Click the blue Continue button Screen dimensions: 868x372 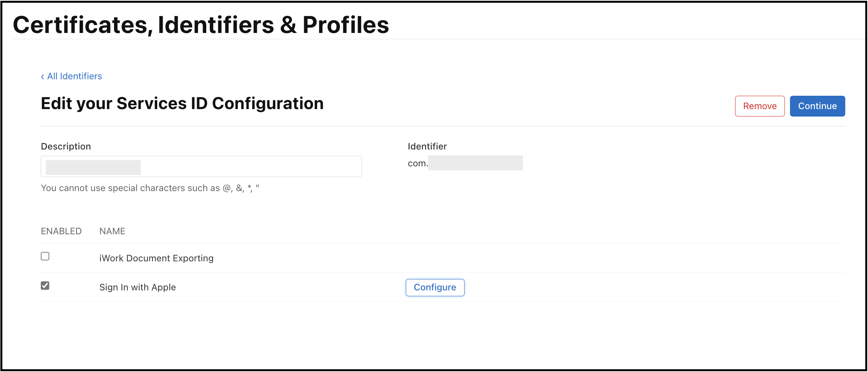(x=817, y=106)
